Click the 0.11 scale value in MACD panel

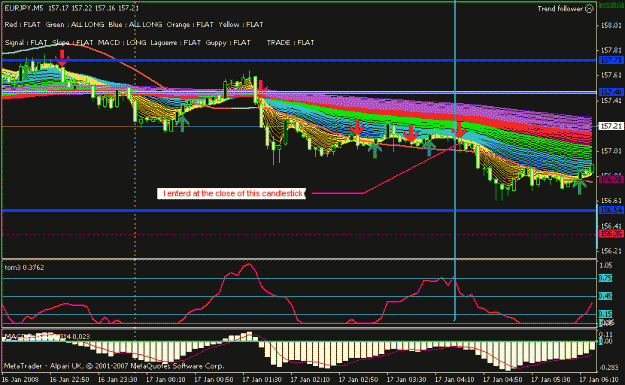(605, 334)
